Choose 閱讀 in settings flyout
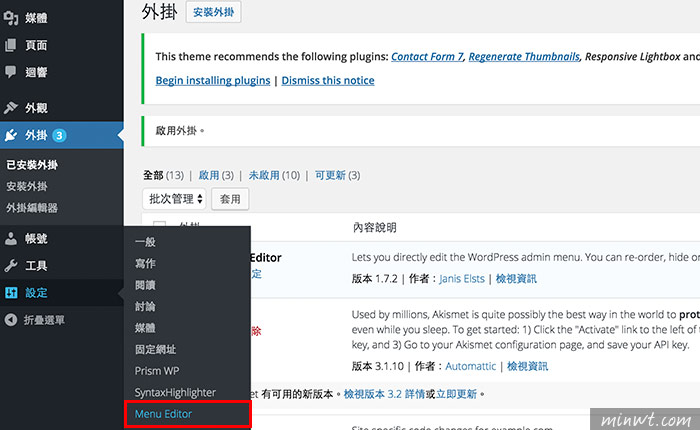This screenshot has width=700, height=430. [145, 285]
